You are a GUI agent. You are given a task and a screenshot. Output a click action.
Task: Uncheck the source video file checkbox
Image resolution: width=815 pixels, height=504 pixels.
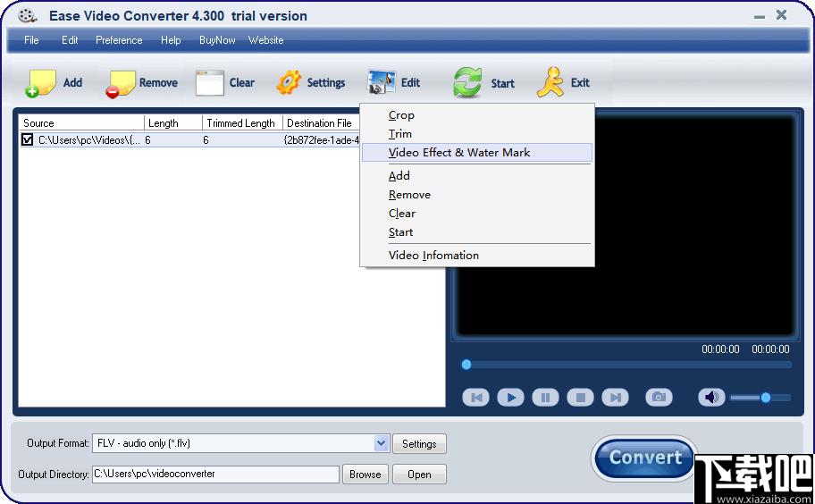tap(27, 139)
